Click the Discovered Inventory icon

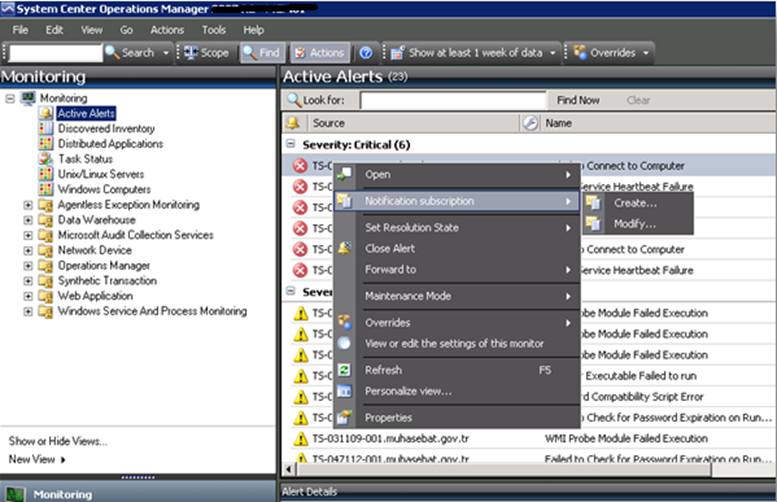(46, 128)
